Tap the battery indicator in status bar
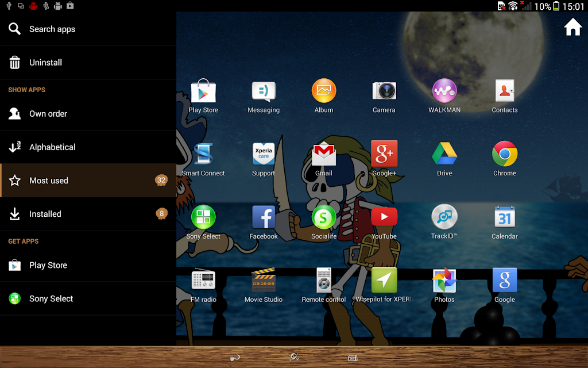Image resolution: width=588 pixels, height=368 pixels. [x=556, y=6]
